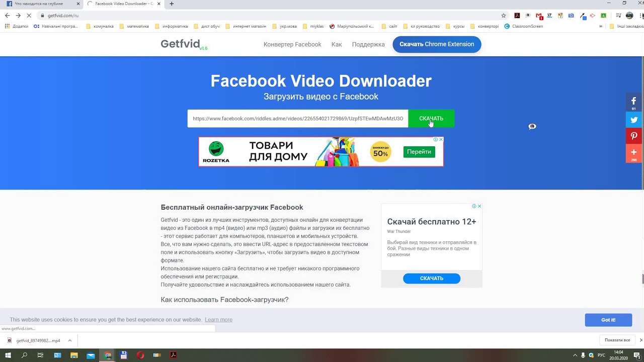Image resolution: width=644 pixels, height=362 pixels.
Task: Click 'Перейти' on the Rozetka ad
Action: click(x=419, y=152)
